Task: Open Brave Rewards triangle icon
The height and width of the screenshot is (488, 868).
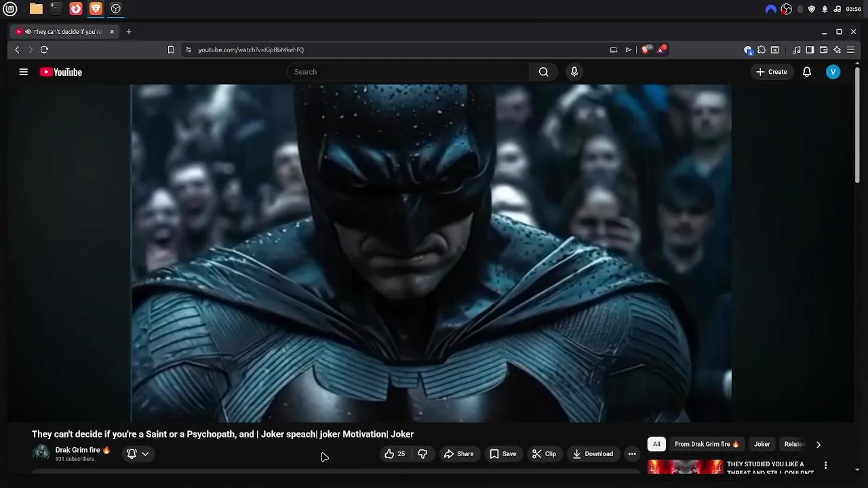Action: tap(662, 49)
